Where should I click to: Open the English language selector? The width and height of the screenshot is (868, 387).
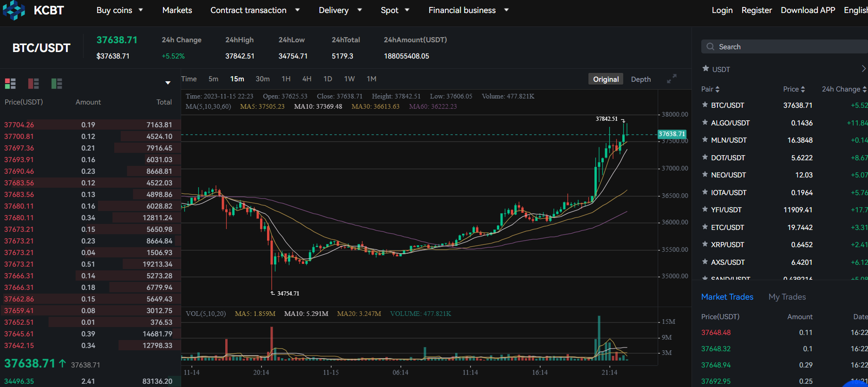coord(855,10)
